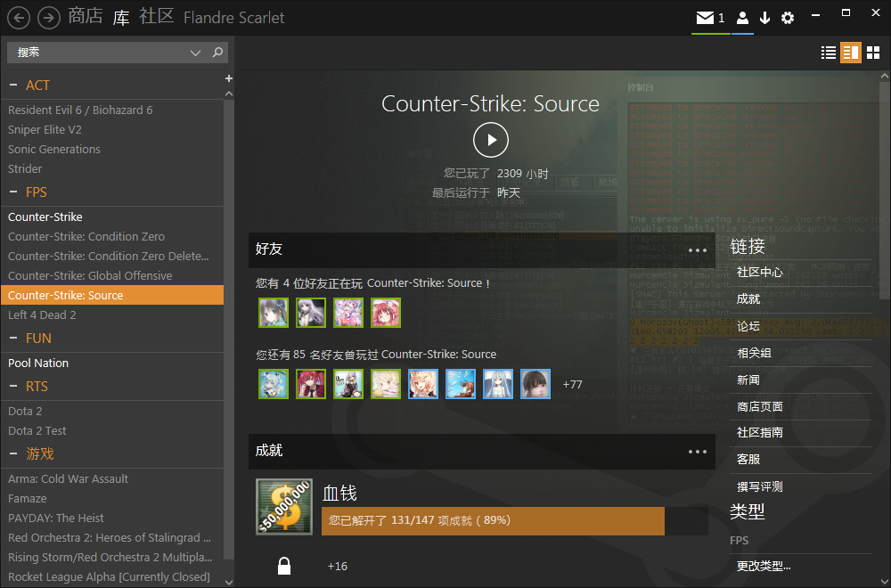This screenshot has height=588, width=891.
Task: Select Left 4 Dead 2
Action: click(x=112, y=314)
